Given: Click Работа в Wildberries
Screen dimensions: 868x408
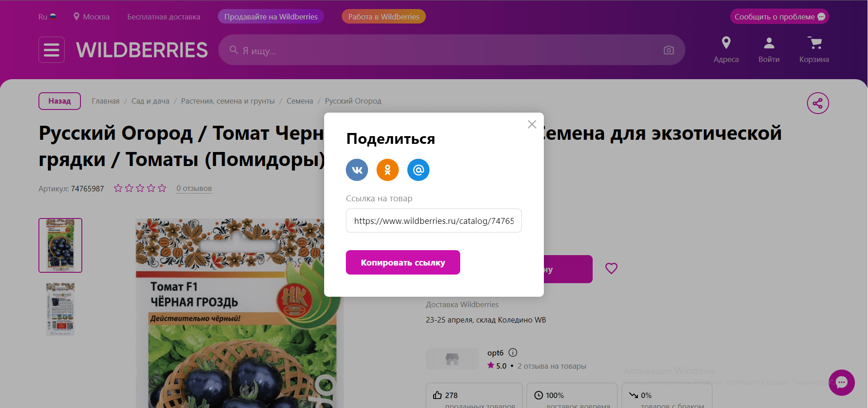Looking at the screenshot, I should click(x=384, y=17).
